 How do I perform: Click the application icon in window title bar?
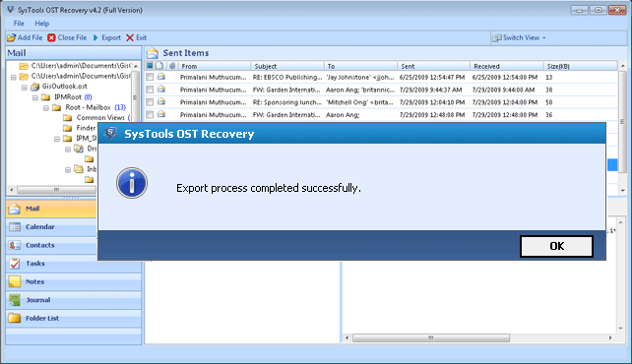(11, 10)
